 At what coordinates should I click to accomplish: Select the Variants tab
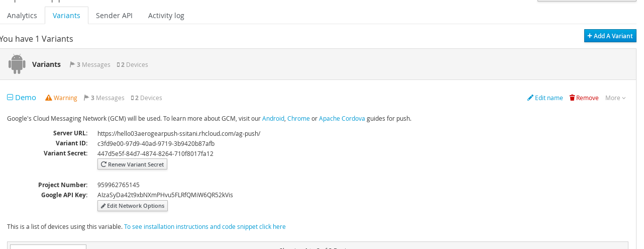click(66, 16)
